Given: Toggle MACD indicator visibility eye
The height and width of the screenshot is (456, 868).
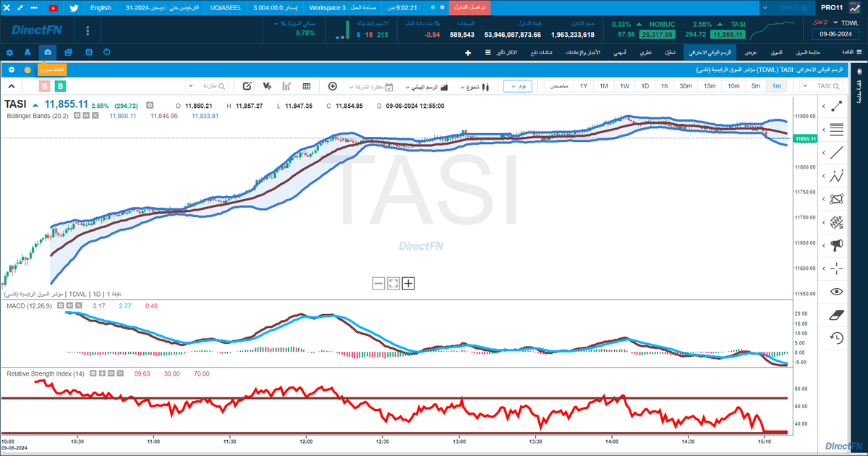Looking at the screenshot, I should pyautogui.click(x=69, y=306).
